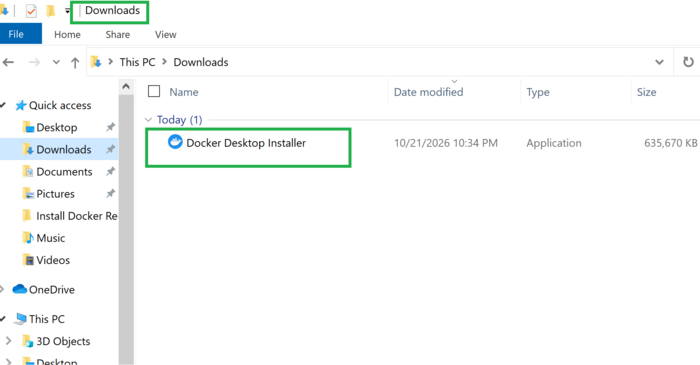The height and width of the screenshot is (365, 700).
Task: Open Videos in the navigation pane
Action: (53, 260)
